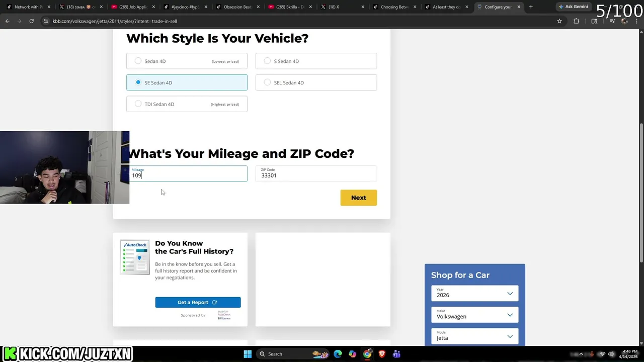Open Microsoft Teams from the taskbar
Screen dimensions: 644x362
coord(396,354)
